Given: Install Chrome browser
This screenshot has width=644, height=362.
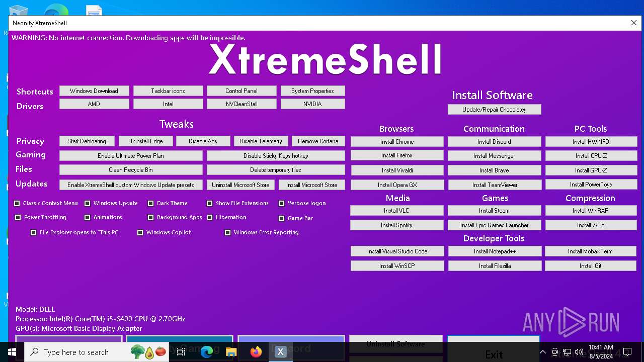Looking at the screenshot, I should pos(397,142).
